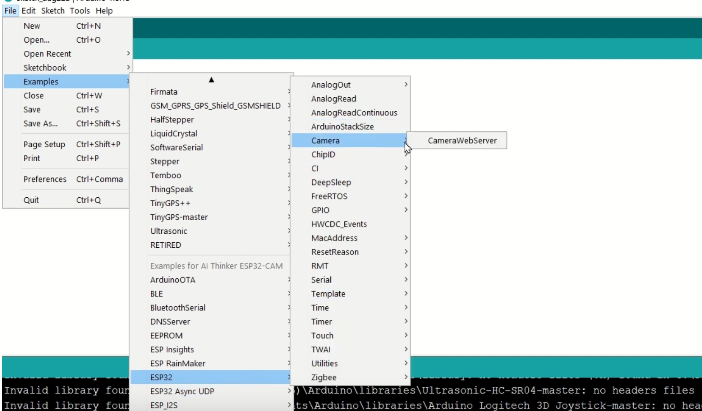The image size is (702, 411).
Task: Open the DNSServer examples submenu
Action: pos(211,321)
